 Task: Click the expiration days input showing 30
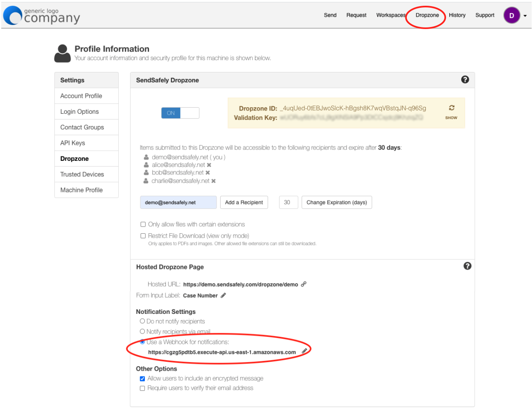click(x=288, y=202)
